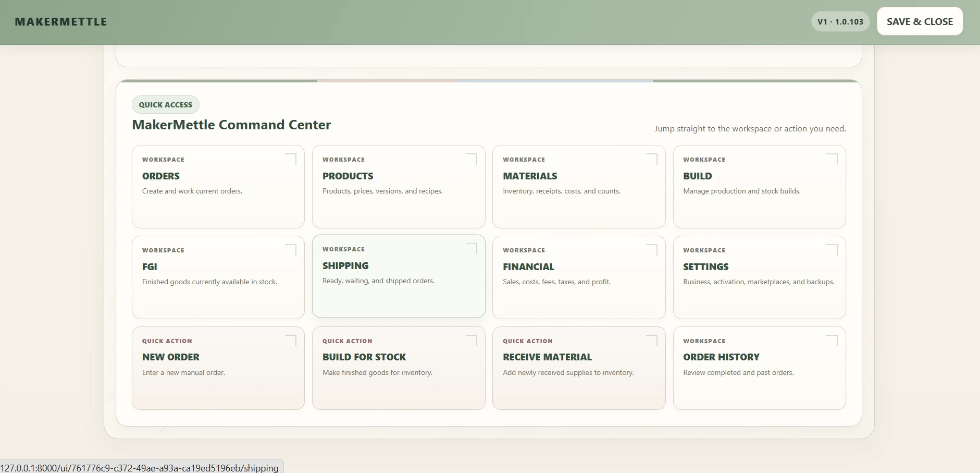Click 'Manage production and stock builds.' text
Image resolution: width=980 pixels, height=473 pixels.
click(x=742, y=191)
